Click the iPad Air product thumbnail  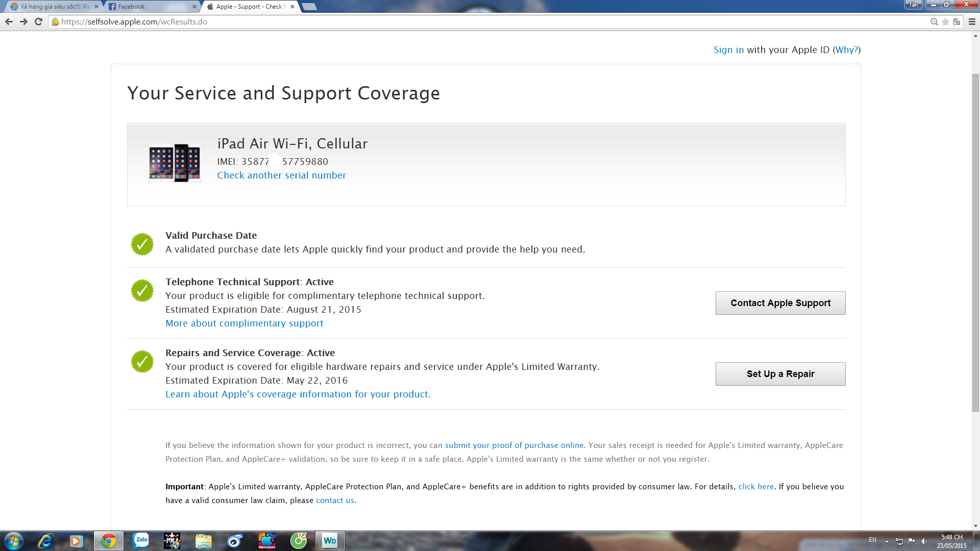pyautogui.click(x=174, y=163)
